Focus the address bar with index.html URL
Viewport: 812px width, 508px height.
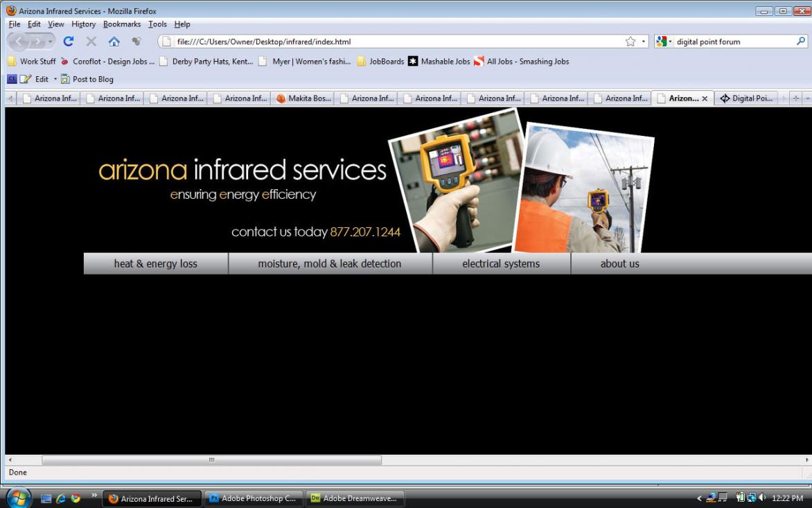pyautogui.click(x=396, y=42)
